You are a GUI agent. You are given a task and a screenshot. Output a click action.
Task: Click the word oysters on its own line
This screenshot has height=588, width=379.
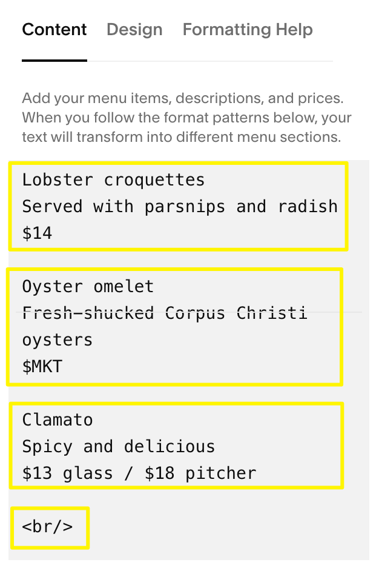56,339
